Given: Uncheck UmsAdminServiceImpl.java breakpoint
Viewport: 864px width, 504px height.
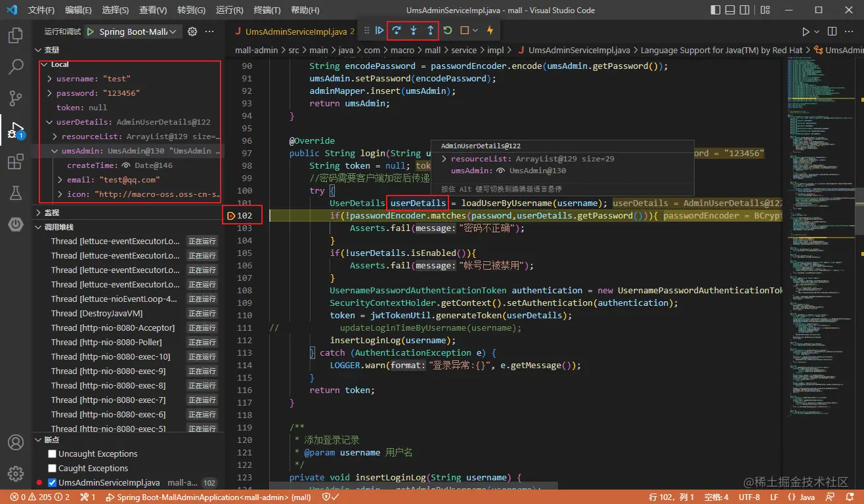Looking at the screenshot, I should [53, 482].
